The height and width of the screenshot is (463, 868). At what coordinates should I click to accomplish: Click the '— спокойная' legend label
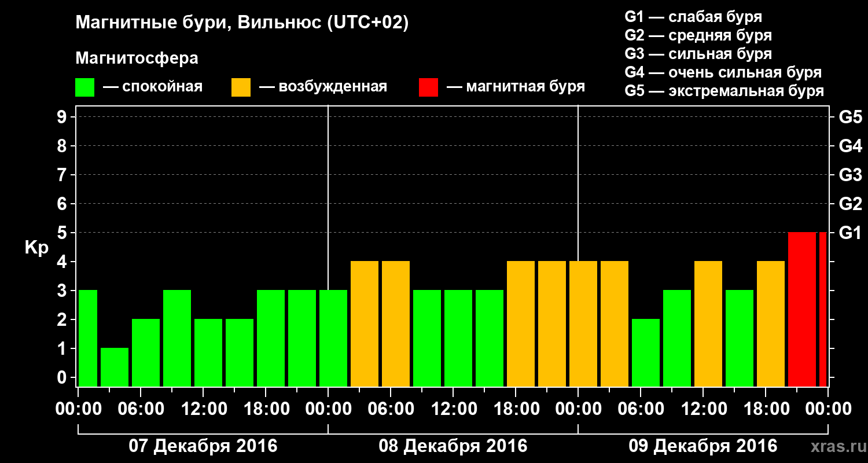tap(153, 87)
